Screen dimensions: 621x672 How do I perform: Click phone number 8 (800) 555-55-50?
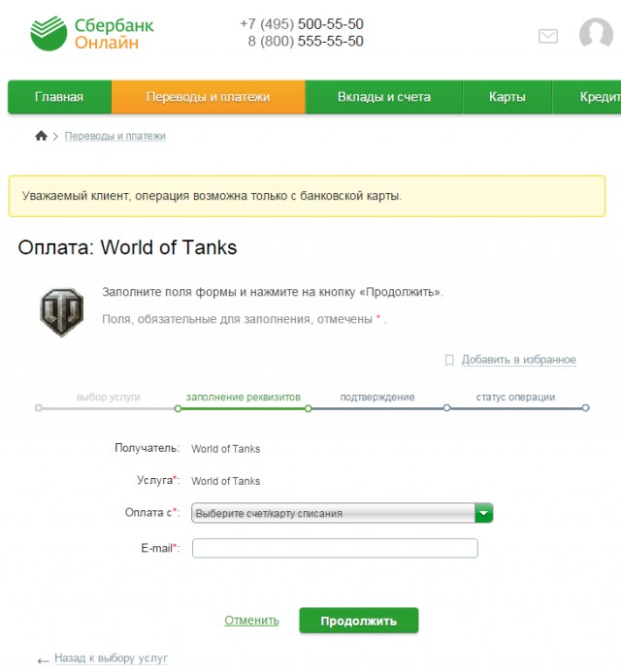coord(306,41)
